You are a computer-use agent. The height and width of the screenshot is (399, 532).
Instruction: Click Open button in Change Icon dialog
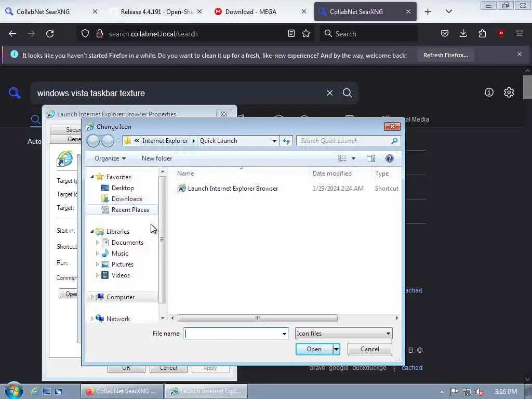[314, 349]
